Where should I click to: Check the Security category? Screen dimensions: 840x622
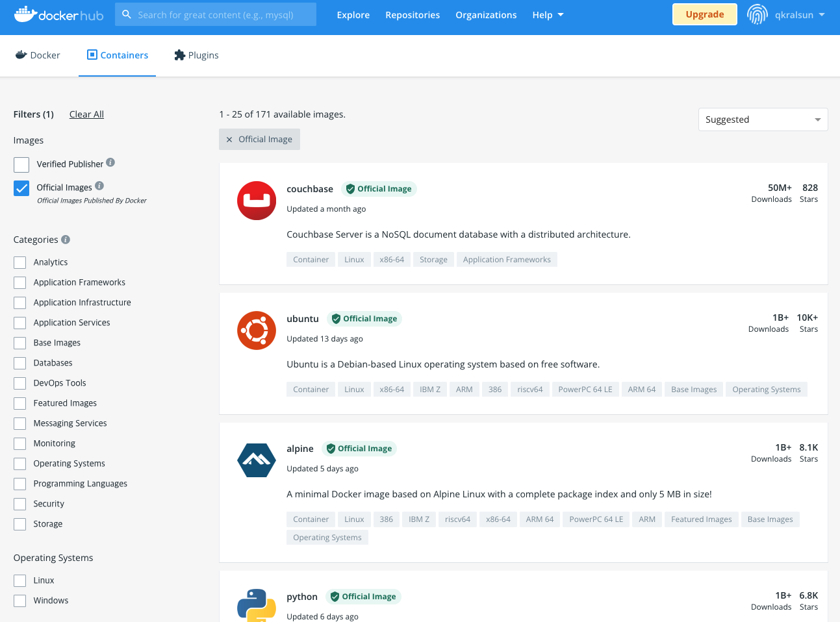click(x=20, y=504)
